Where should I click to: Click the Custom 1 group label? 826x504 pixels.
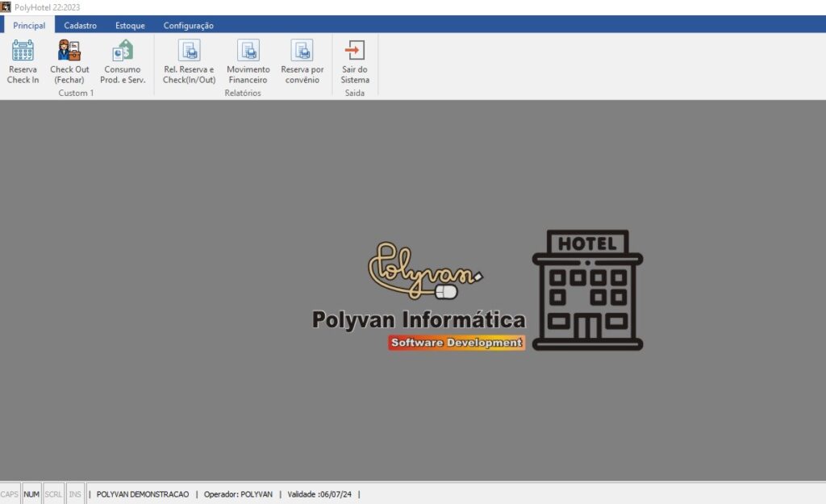(76, 93)
